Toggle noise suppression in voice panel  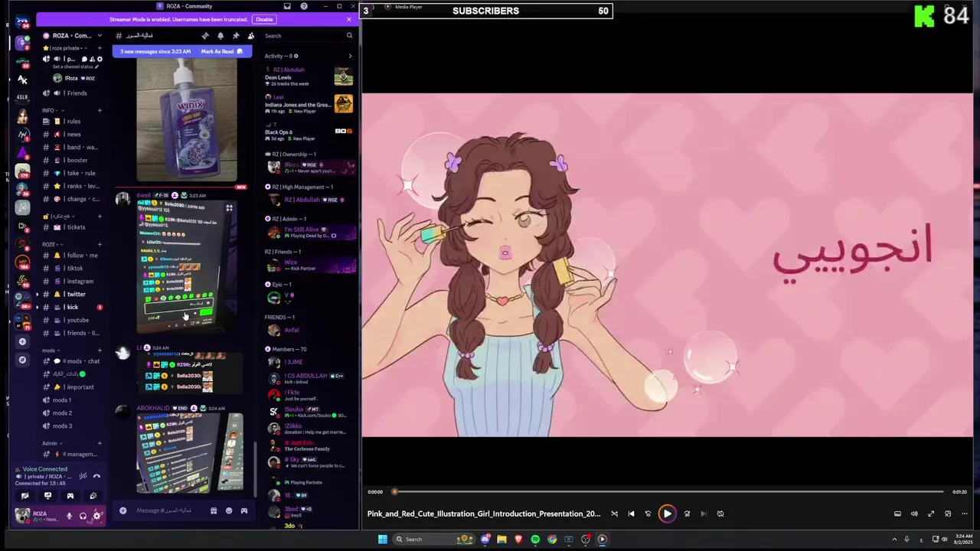point(83,476)
